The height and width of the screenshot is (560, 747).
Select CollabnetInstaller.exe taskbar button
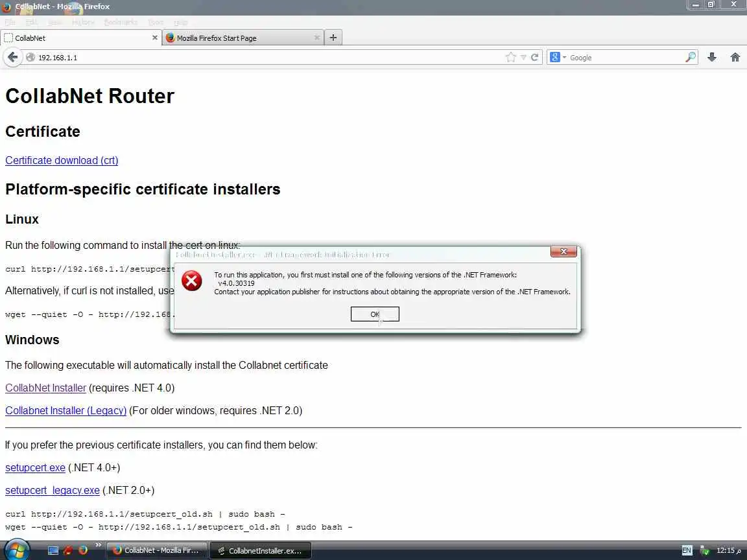[x=261, y=550]
